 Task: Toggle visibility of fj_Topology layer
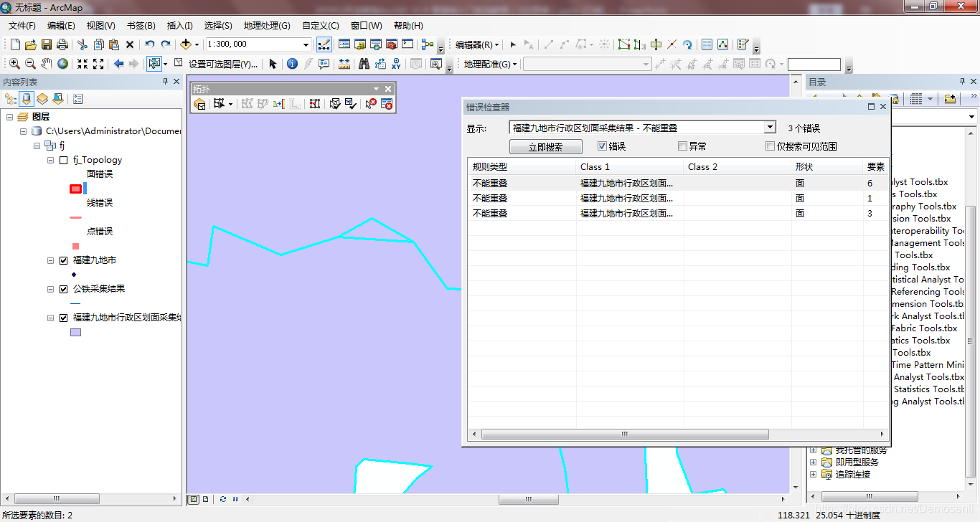tap(64, 160)
